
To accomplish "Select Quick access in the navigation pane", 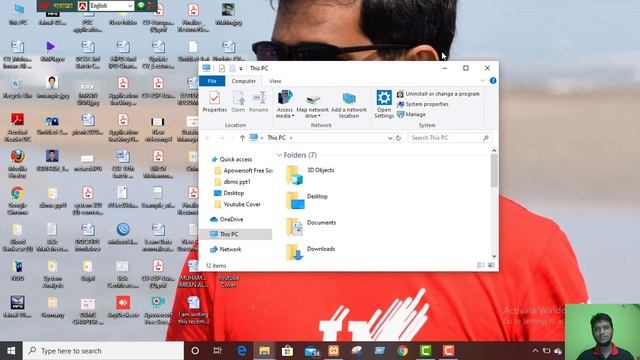I will coord(236,159).
